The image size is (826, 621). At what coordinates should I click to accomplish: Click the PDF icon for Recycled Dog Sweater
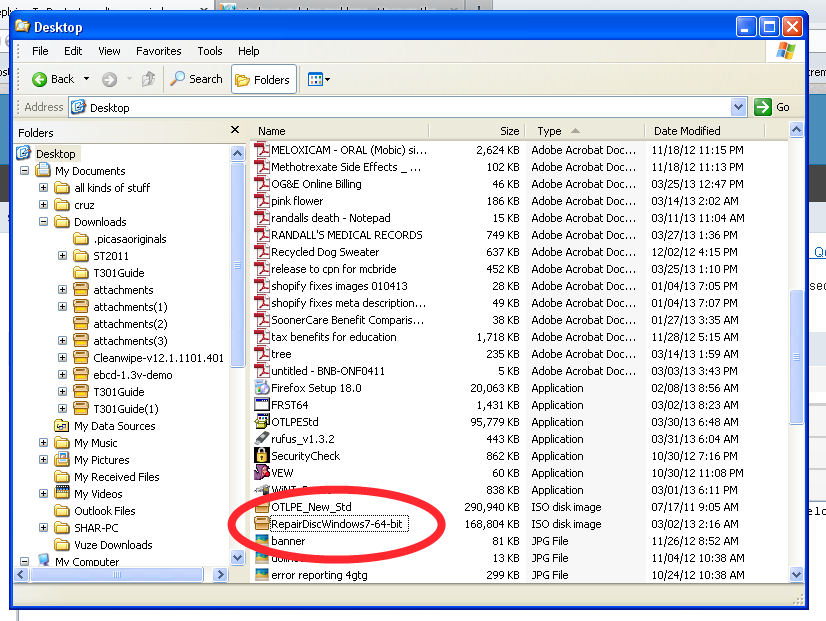tap(262, 252)
